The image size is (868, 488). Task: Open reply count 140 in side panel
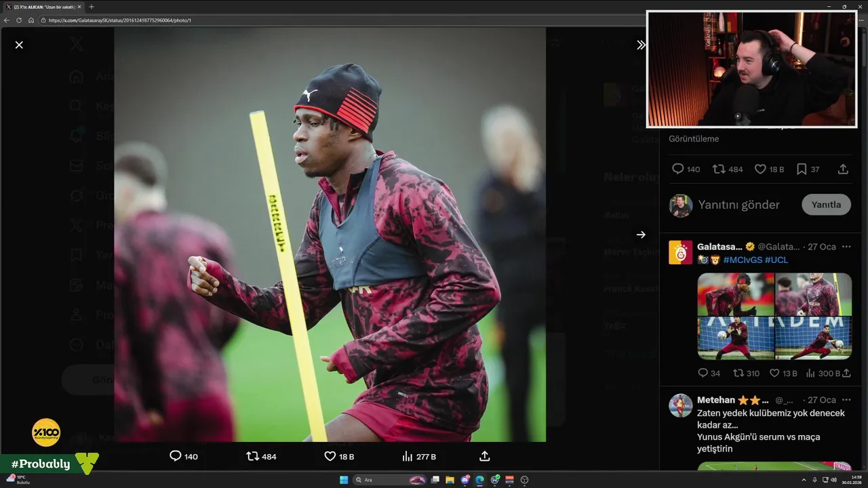[686, 169]
